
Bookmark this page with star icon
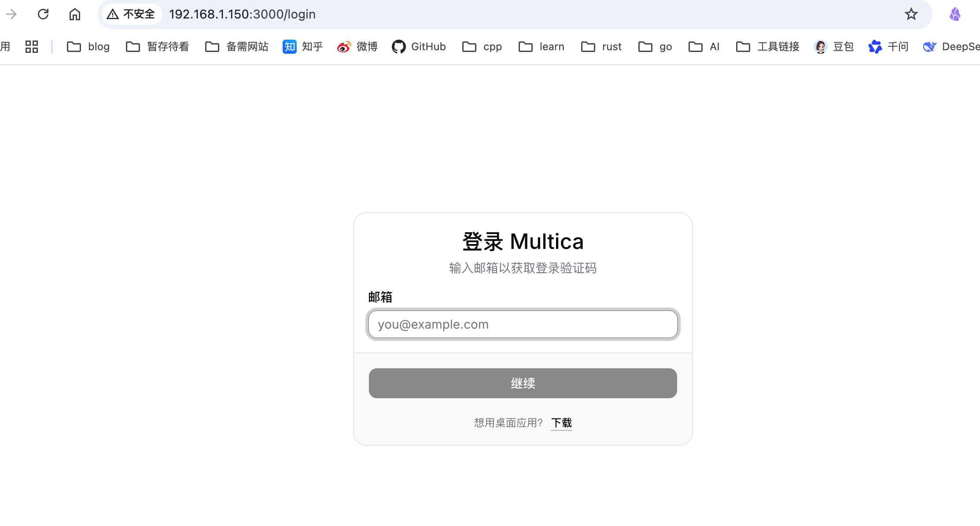(x=911, y=14)
